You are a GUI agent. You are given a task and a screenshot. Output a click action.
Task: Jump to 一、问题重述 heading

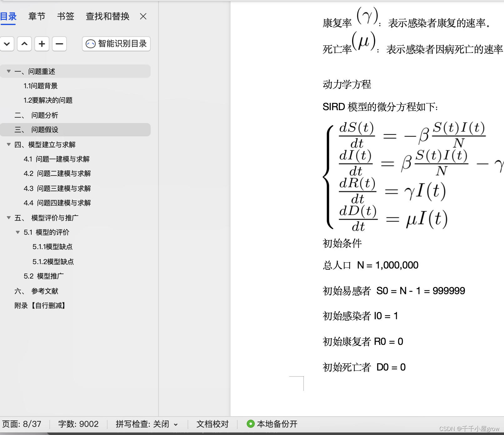coord(35,71)
